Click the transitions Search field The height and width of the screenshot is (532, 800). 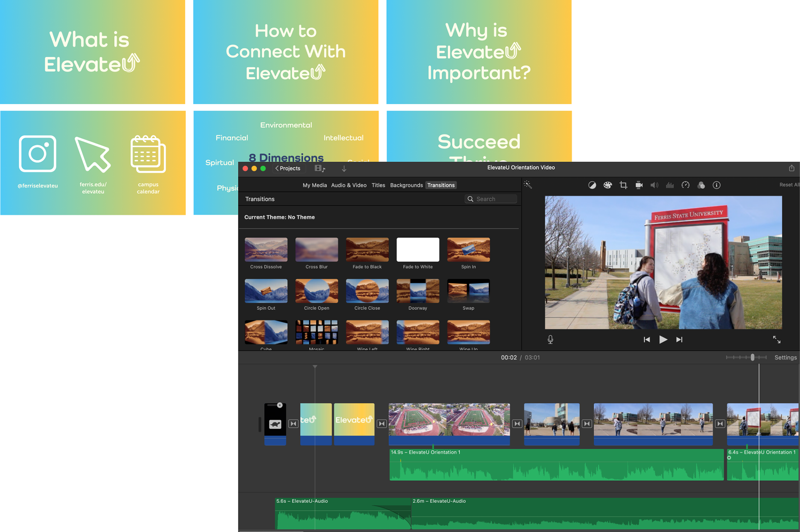491,199
